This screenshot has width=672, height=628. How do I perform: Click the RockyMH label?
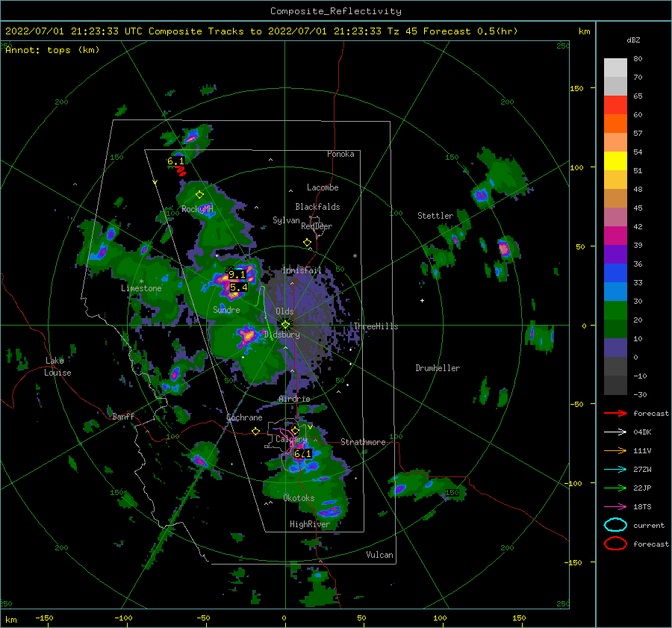197,209
